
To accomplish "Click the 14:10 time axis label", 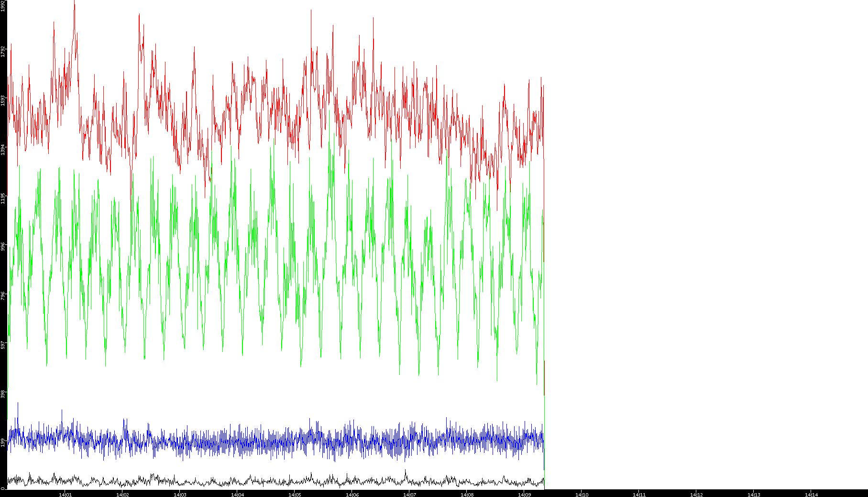I will 582,495.
